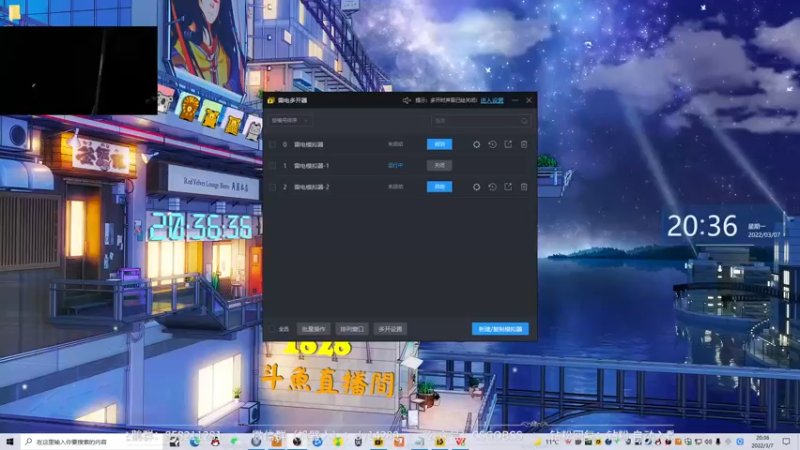The image size is (800, 450).
Task: Create desktop shortcut for 雷电模拟器-2
Action: [x=508, y=187]
